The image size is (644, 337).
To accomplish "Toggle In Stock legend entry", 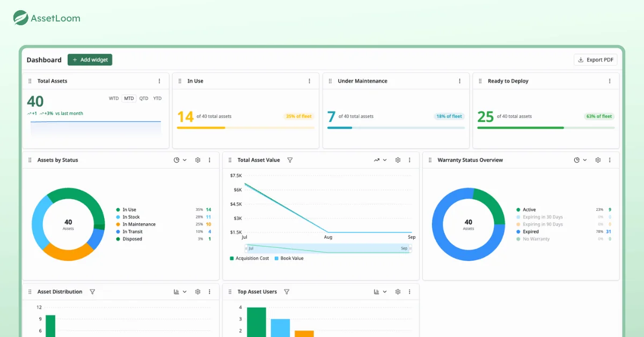I will coord(163,217).
